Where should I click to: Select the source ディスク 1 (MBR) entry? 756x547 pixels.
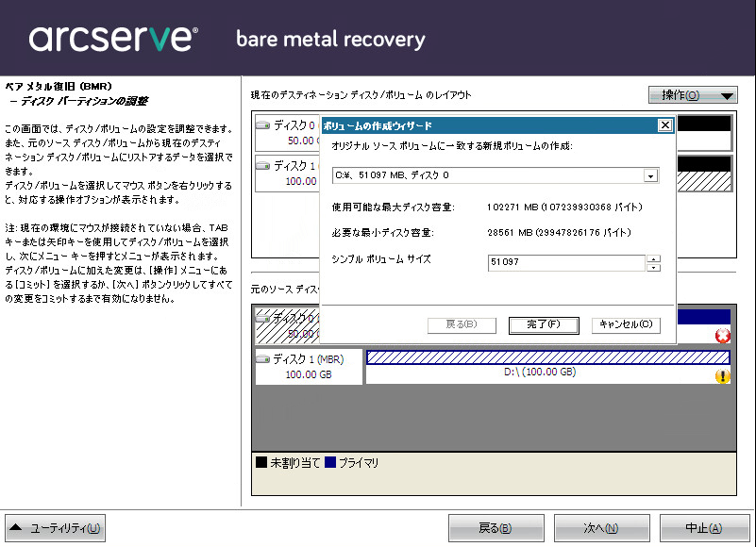pos(309,367)
